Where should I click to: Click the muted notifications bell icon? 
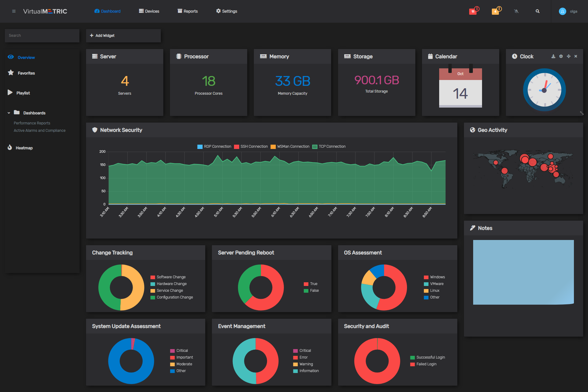[x=516, y=11]
